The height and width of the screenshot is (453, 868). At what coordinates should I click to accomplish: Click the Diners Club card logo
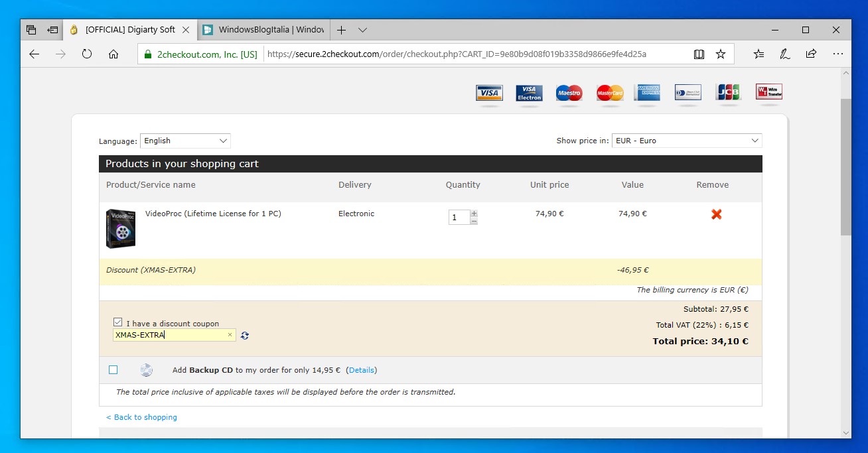(x=687, y=92)
